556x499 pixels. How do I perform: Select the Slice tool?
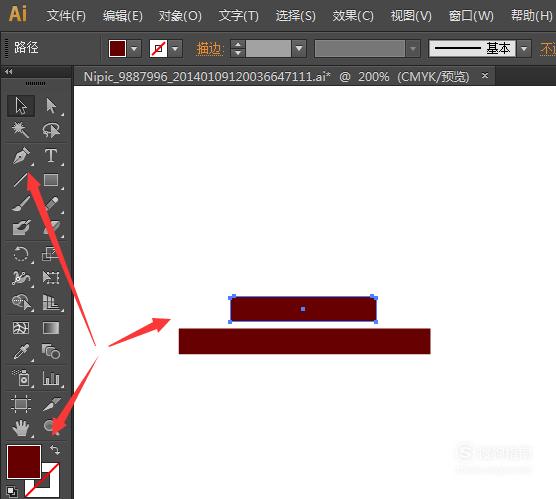click(51, 404)
